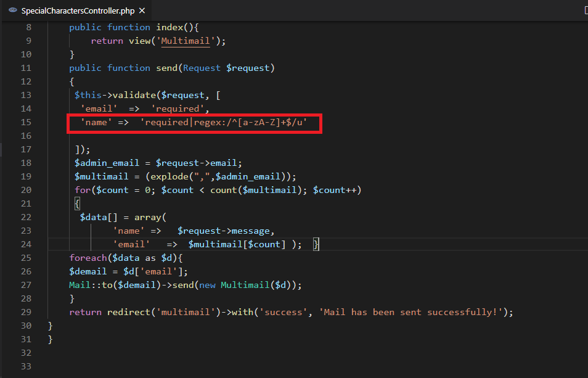Image resolution: width=588 pixels, height=378 pixels.
Task: Click the empty line 33 in the editor
Action: pos(123,366)
